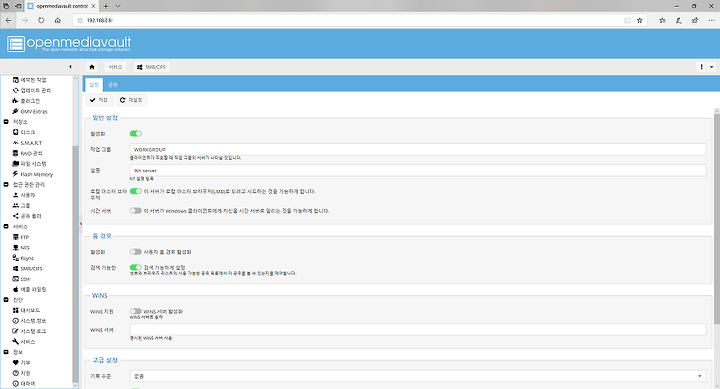Toggle the local master browser switch
Viewport: 720px width, 389px height.
click(135, 191)
